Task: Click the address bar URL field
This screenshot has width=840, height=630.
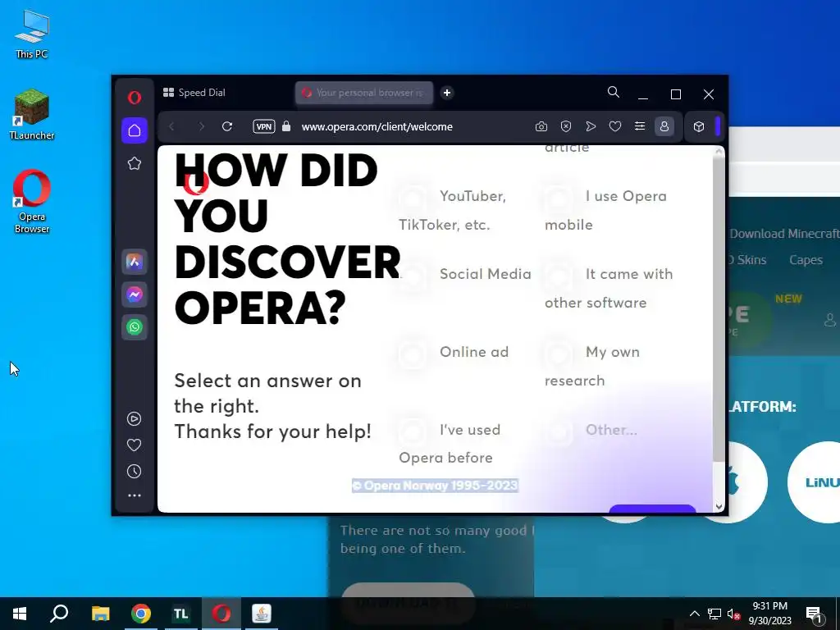Action: [x=377, y=127]
